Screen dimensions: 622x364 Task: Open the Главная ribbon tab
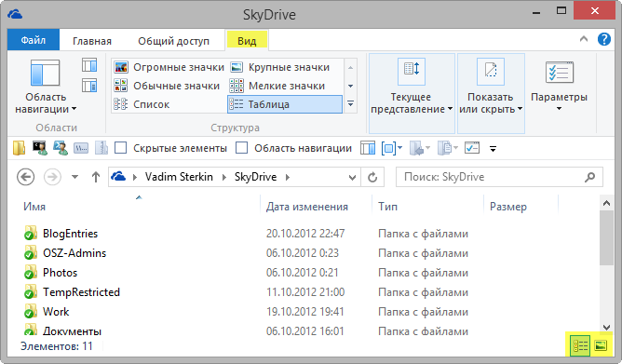tap(92, 41)
